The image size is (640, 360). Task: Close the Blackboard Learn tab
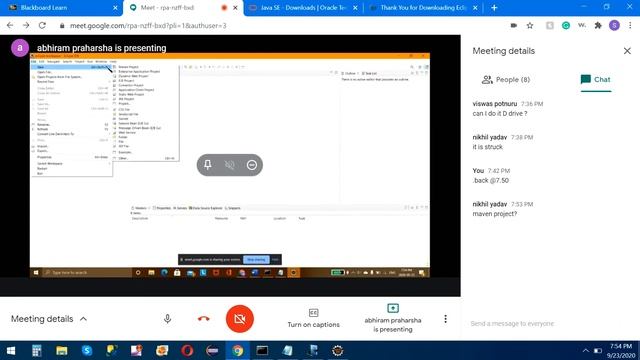pyautogui.click(x=115, y=8)
